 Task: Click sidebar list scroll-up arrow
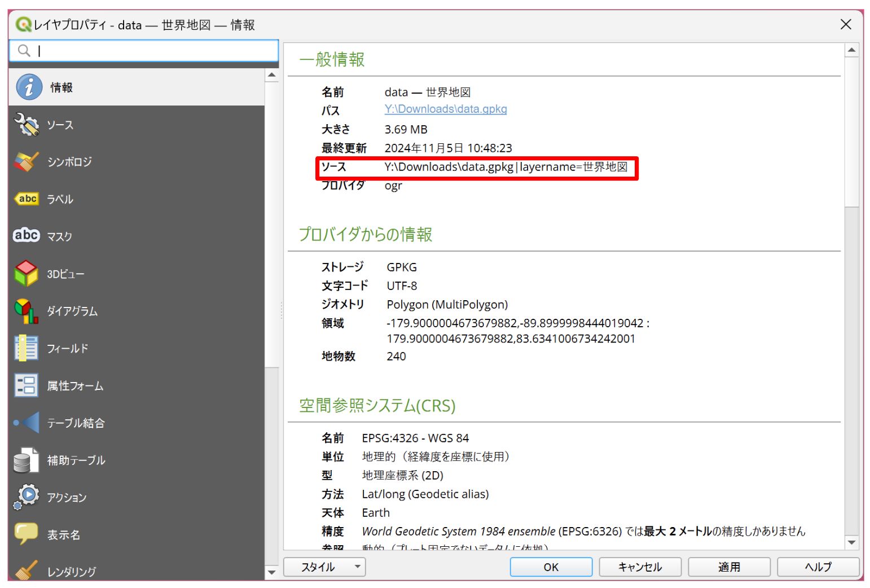[x=271, y=75]
